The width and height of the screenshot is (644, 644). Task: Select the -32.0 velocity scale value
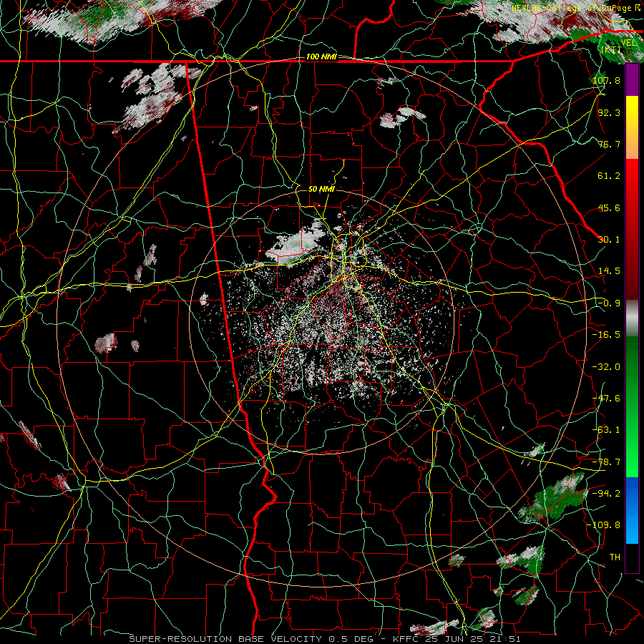tap(607, 367)
